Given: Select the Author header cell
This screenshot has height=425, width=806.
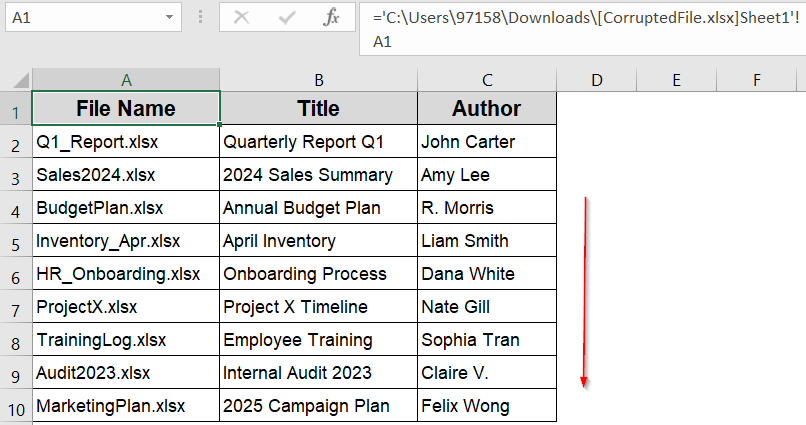Looking at the screenshot, I should tap(487, 108).
